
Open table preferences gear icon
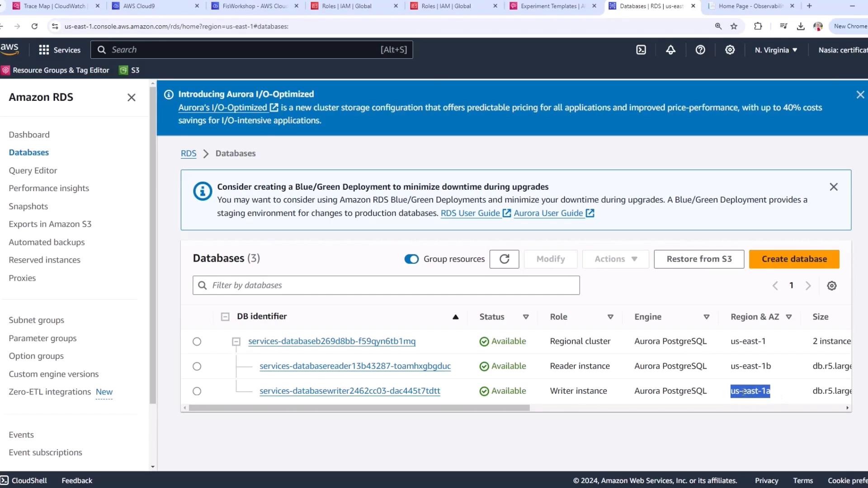pyautogui.click(x=831, y=286)
